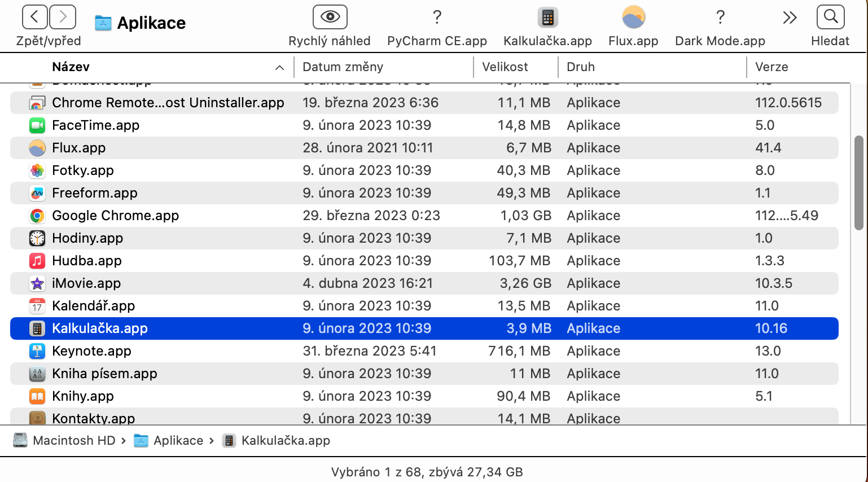Click the date 29. března 2023 0:23
868x482 pixels.
371,216
